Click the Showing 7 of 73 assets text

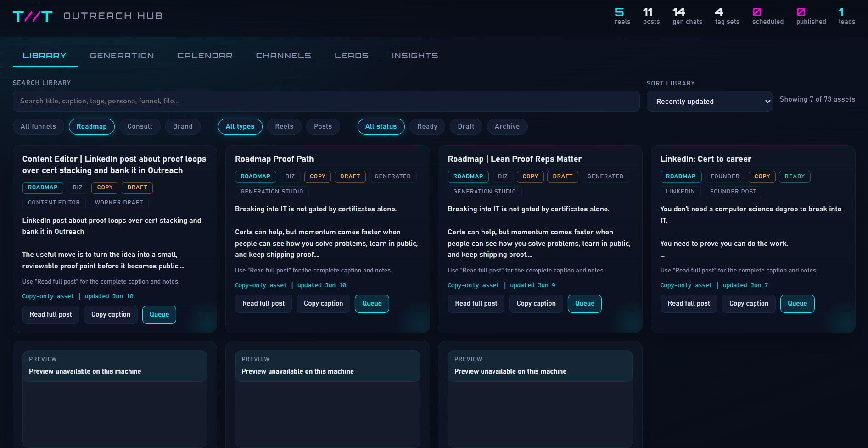(x=817, y=99)
